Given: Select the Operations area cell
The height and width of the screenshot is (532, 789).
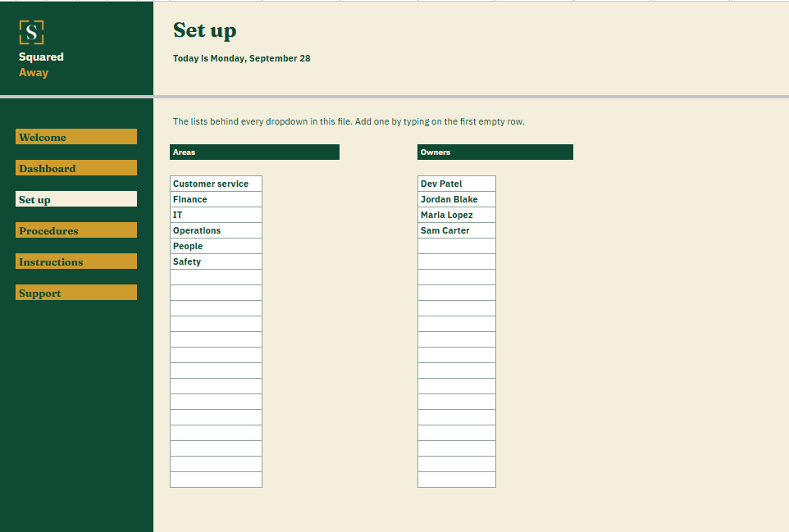Looking at the screenshot, I should (x=216, y=230).
